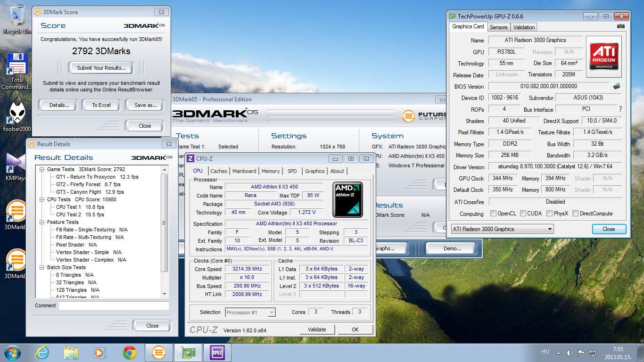Click the HU language indicator
The width and height of the screenshot is (644, 362).
click(x=545, y=352)
